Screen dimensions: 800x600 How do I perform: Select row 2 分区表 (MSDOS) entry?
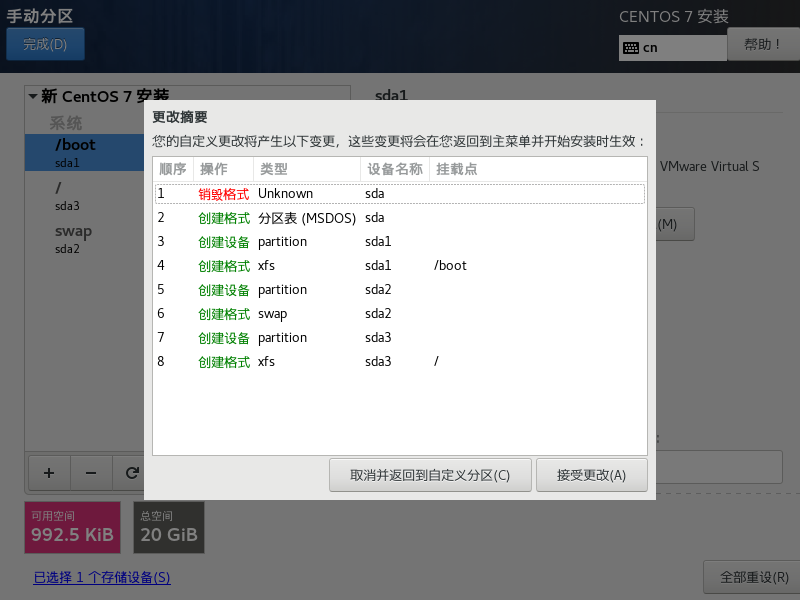click(x=400, y=218)
